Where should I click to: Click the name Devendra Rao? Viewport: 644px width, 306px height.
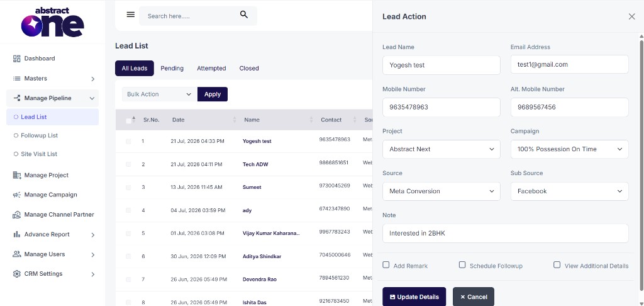coord(260,280)
